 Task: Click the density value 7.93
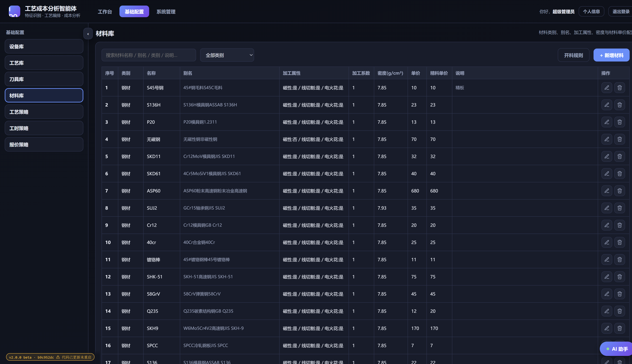point(382,208)
